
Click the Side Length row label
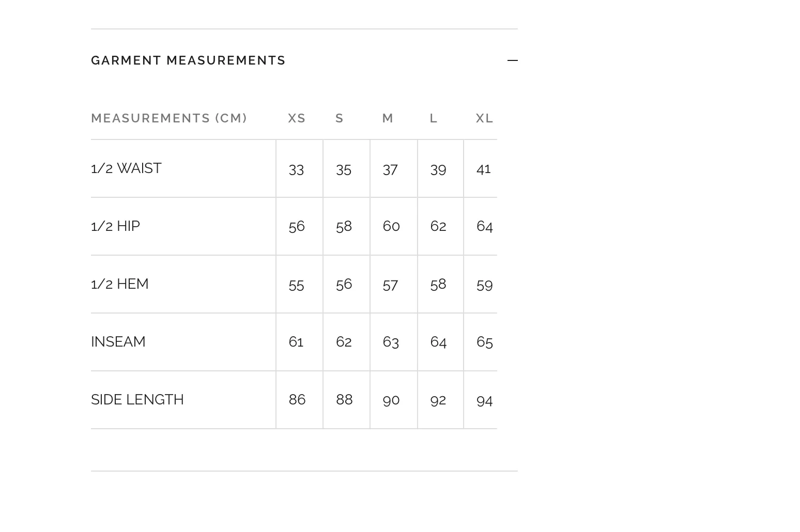coord(137,400)
